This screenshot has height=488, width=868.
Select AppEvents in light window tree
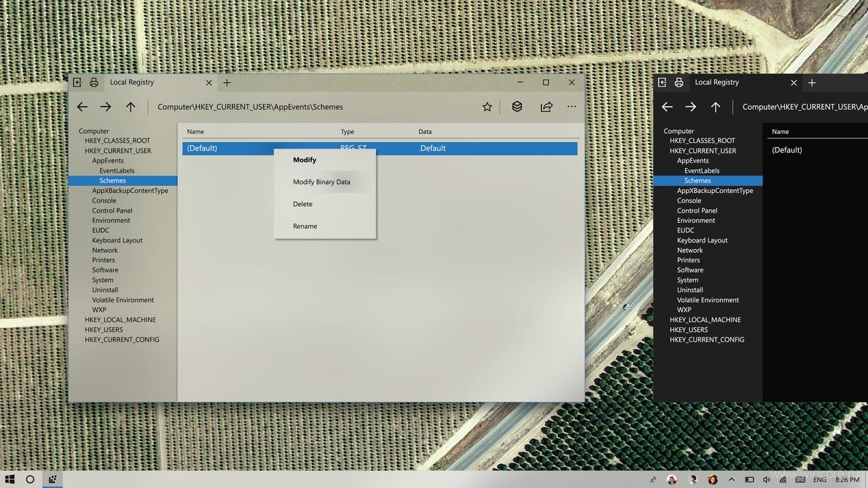(x=108, y=160)
